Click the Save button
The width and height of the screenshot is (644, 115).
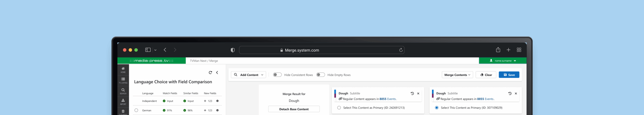click(509, 75)
